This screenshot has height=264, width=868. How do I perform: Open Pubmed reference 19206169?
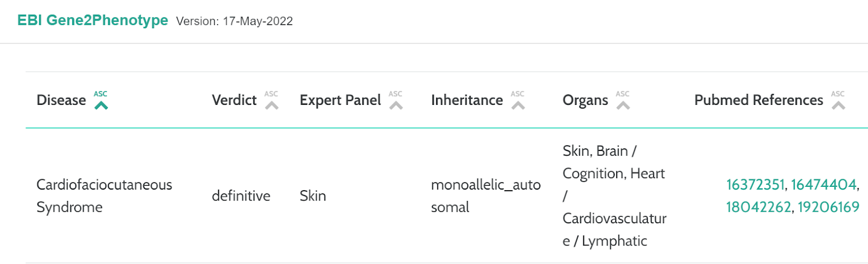[828, 207]
